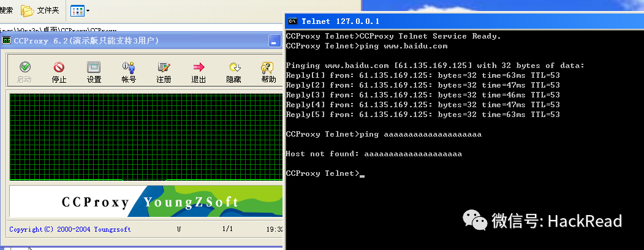The height and width of the screenshot is (250, 644).
Task: Click the CCProxy YoungZSoft banner
Action: click(146, 202)
